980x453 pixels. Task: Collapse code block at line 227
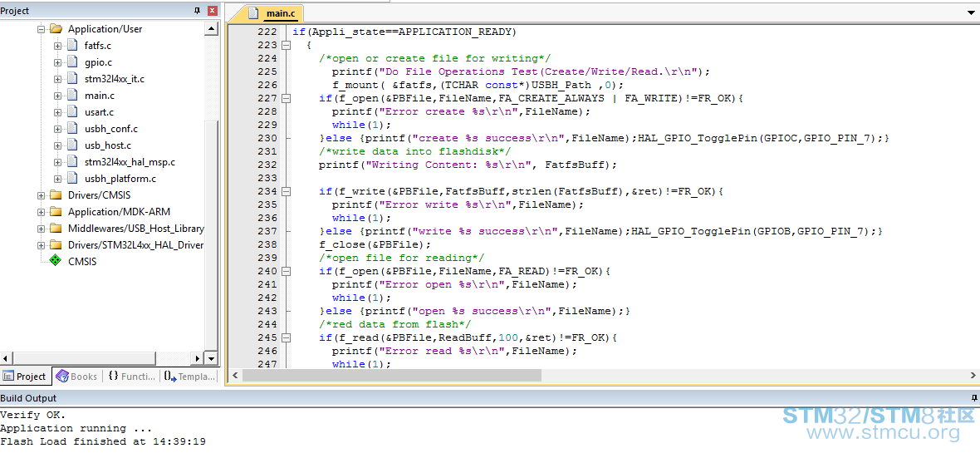click(287, 98)
